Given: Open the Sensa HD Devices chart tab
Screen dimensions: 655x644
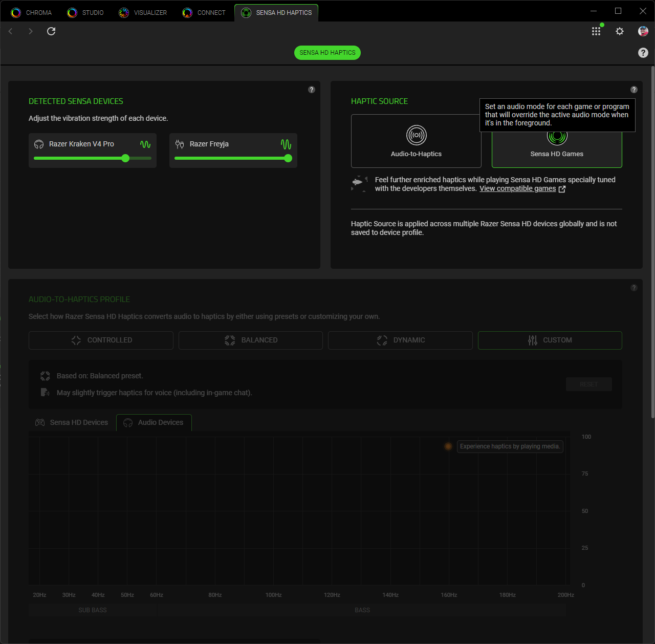Looking at the screenshot, I should 72,422.
